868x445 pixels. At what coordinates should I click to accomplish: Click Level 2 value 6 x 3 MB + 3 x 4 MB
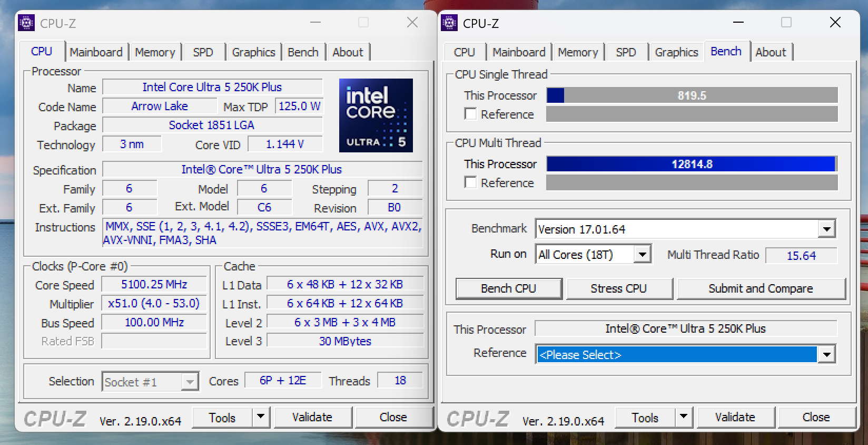click(345, 322)
